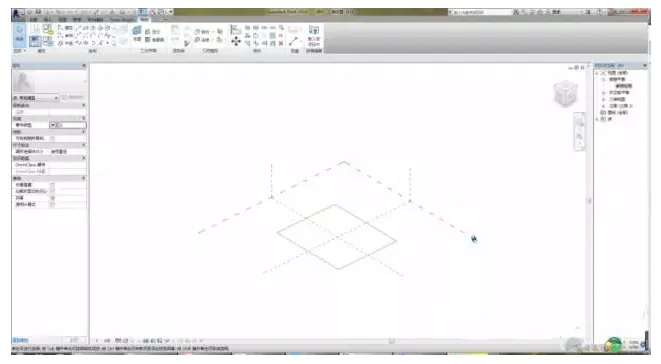Click the first ribbon tab beside the application button
The height and width of the screenshot is (364, 661).
point(34,19)
